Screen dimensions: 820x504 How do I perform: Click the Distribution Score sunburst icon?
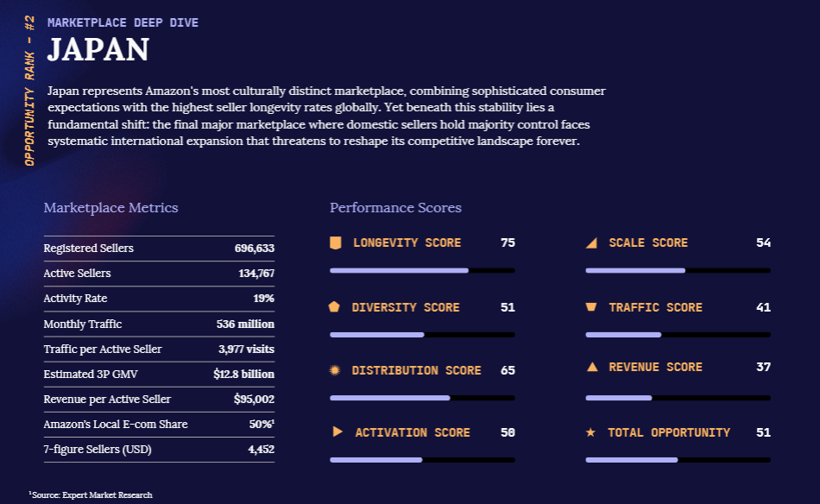(x=335, y=370)
